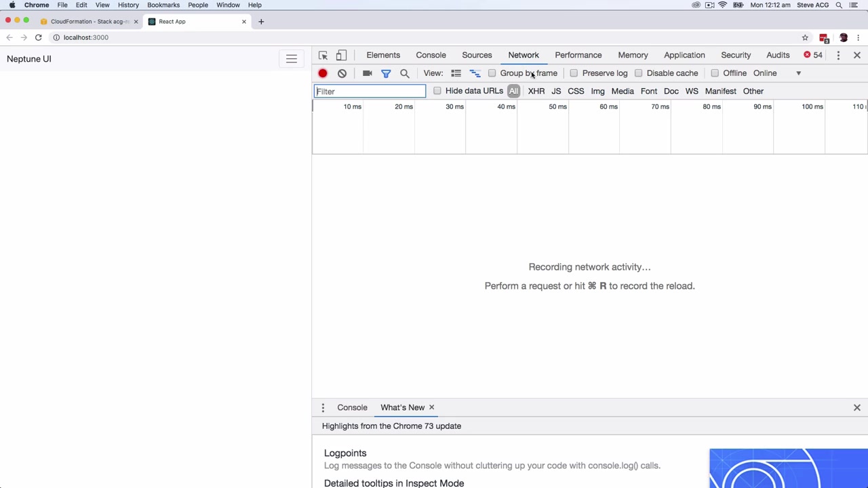The image size is (868, 488).
Task: Toggle the device toolbar icon
Action: [341, 55]
